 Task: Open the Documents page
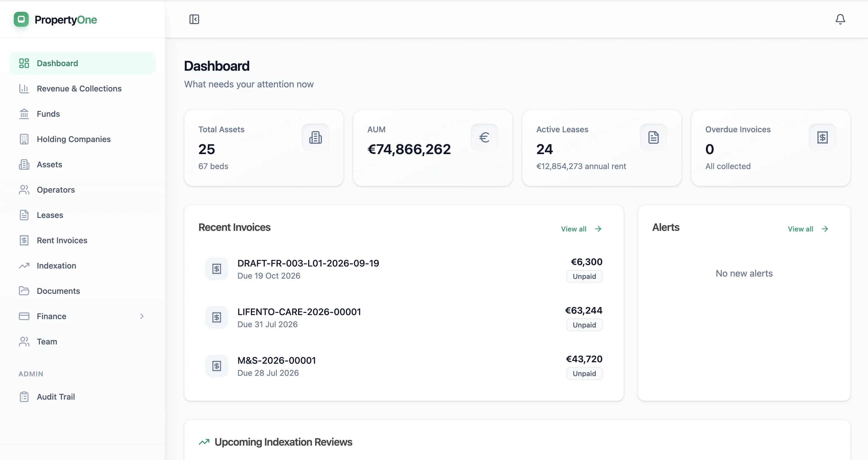pos(82,291)
